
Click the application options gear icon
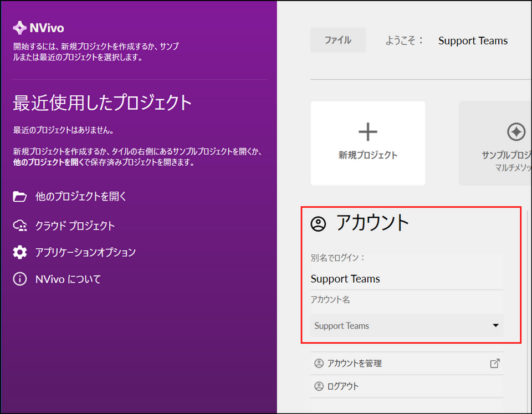(20, 252)
